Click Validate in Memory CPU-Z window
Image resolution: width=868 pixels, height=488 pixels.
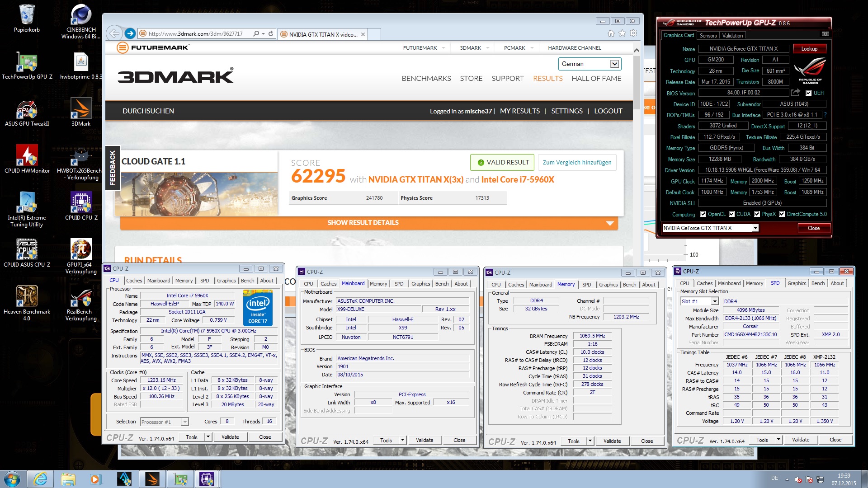612,441
